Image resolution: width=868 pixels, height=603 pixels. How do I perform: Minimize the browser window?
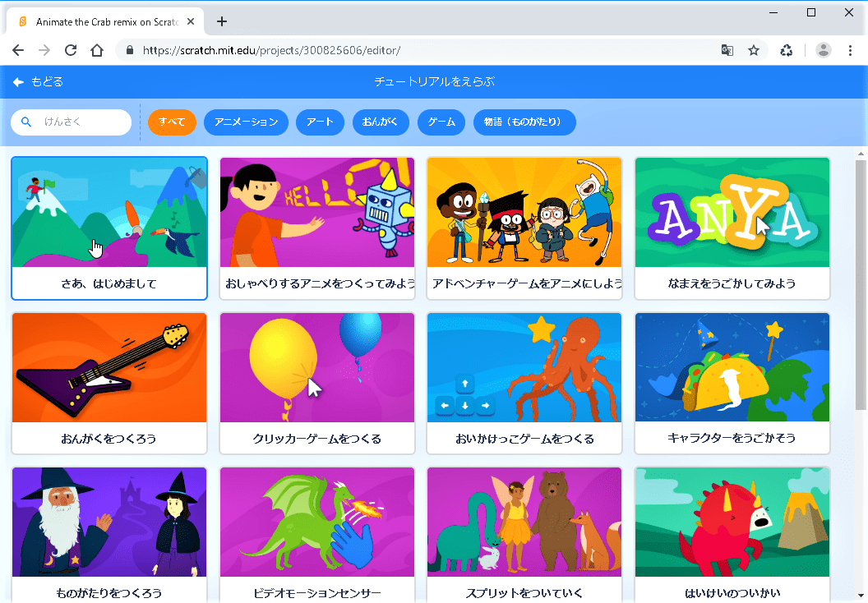[x=774, y=12]
